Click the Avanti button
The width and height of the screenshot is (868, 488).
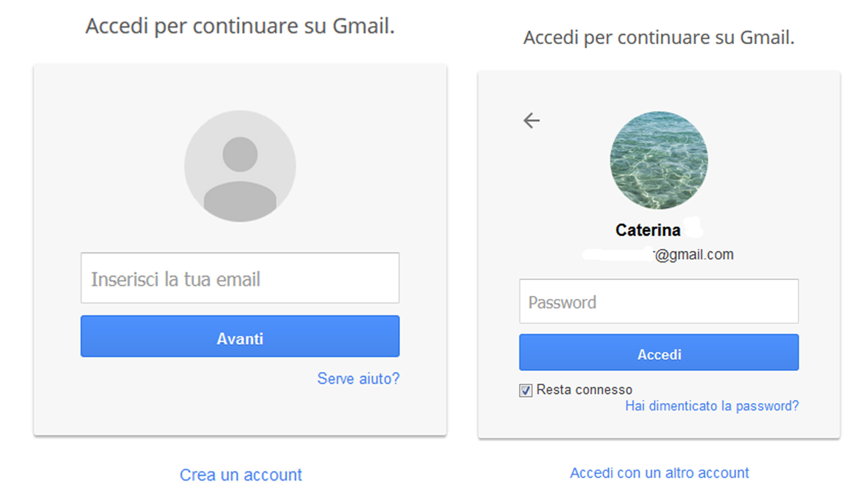pos(240,337)
